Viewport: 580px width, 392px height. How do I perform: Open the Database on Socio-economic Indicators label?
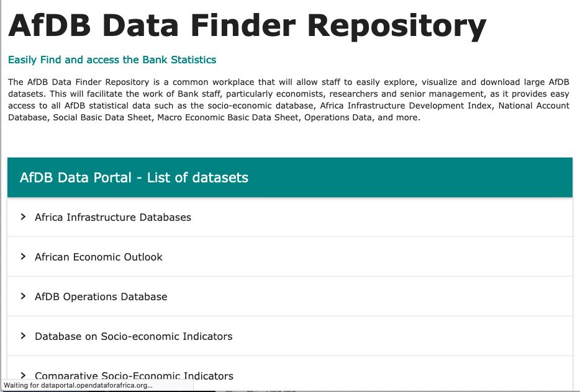(x=134, y=336)
